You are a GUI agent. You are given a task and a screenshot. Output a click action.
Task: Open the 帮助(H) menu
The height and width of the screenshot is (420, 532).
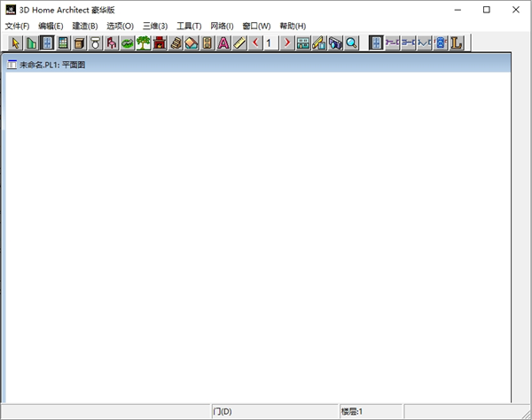click(293, 26)
